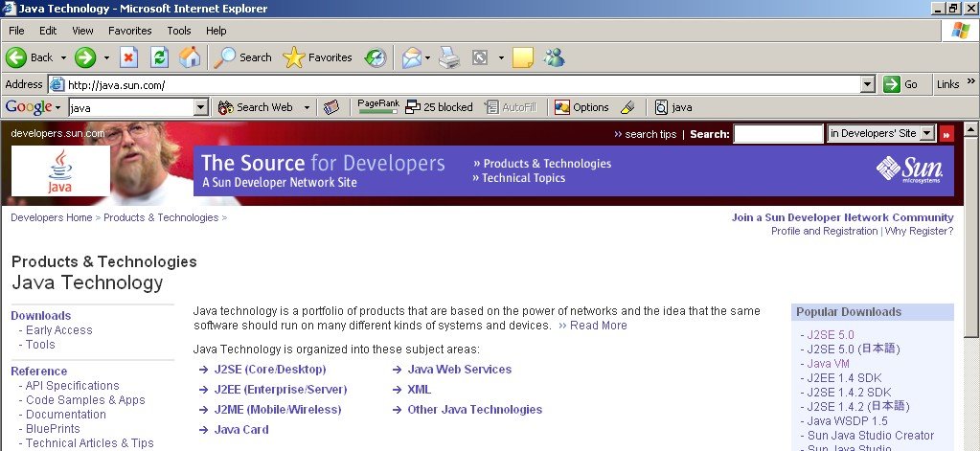The height and width of the screenshot is (451, 980).
Task: Launch the Messenger icon in toolbar
Action: point(554,57)
